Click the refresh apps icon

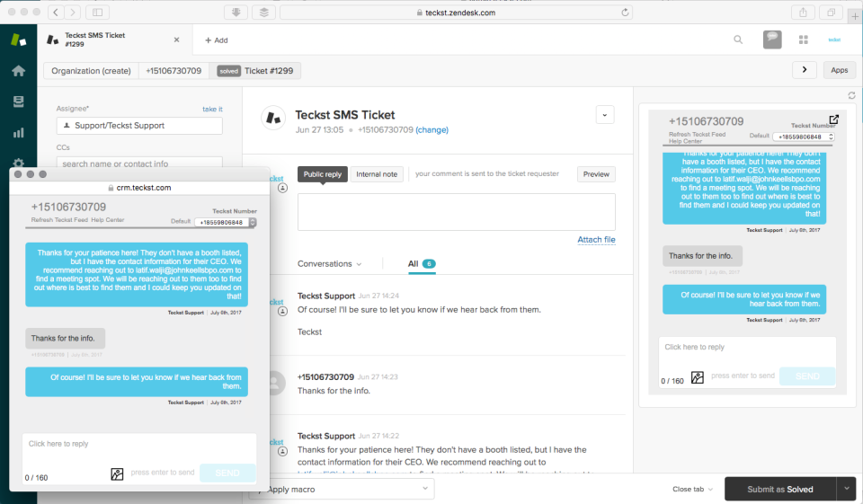(851, 96)
